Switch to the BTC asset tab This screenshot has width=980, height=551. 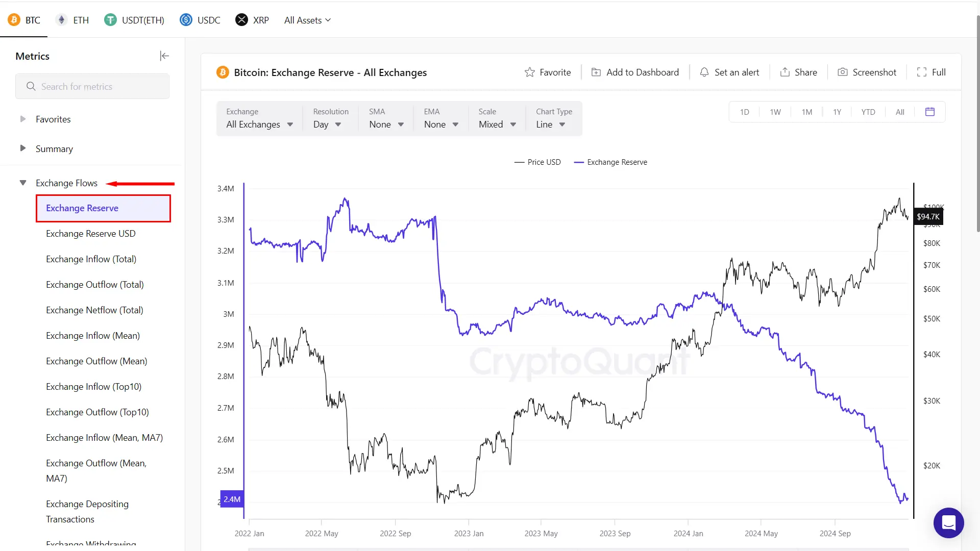(24, 20)
